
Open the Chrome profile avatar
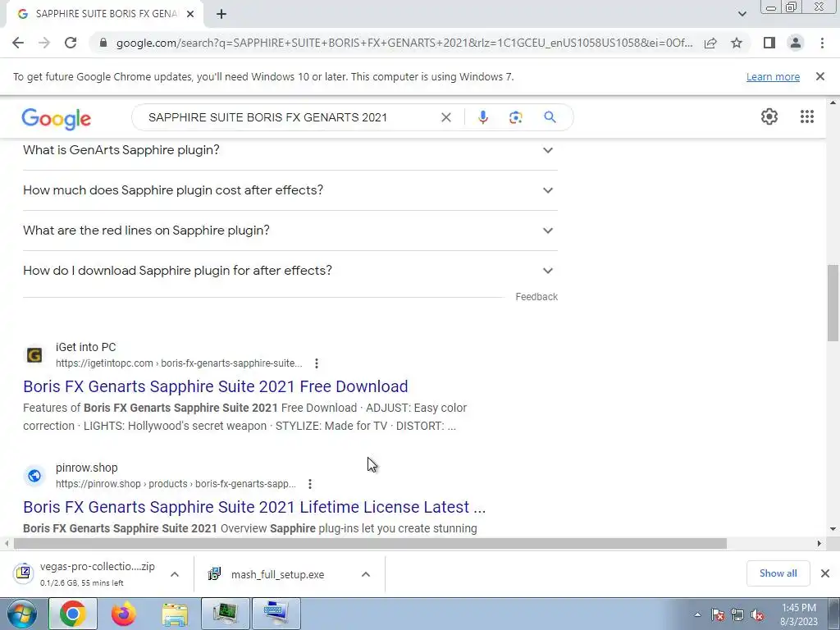point(796,43)
